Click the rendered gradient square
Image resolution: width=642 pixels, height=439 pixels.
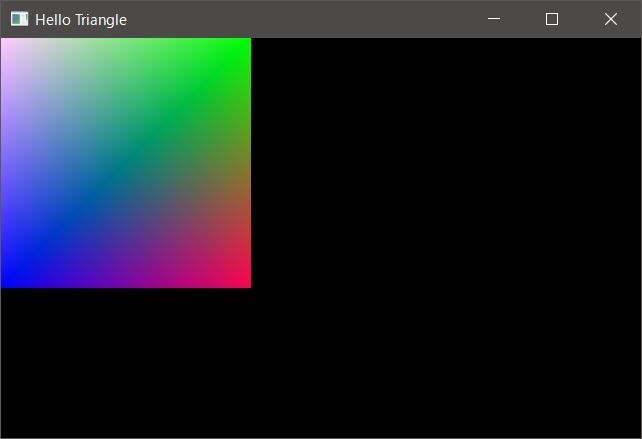[x=126, y=163]
